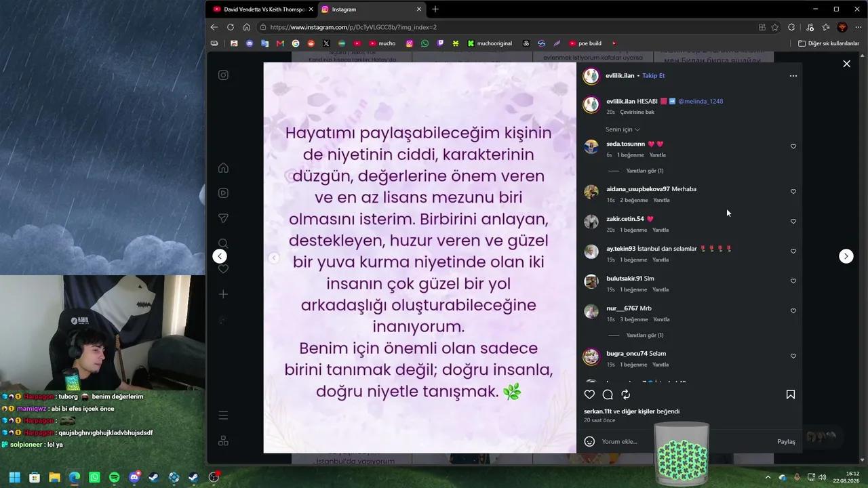Open direct messages from the Instagram sidebar
The image size is (868, 488).
223,218
